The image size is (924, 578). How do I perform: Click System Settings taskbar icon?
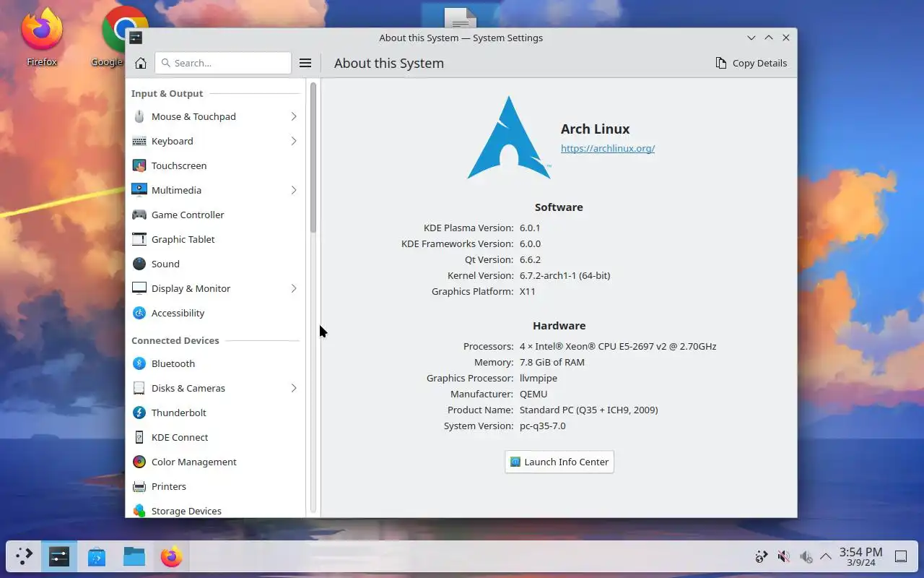pos(59,556)
